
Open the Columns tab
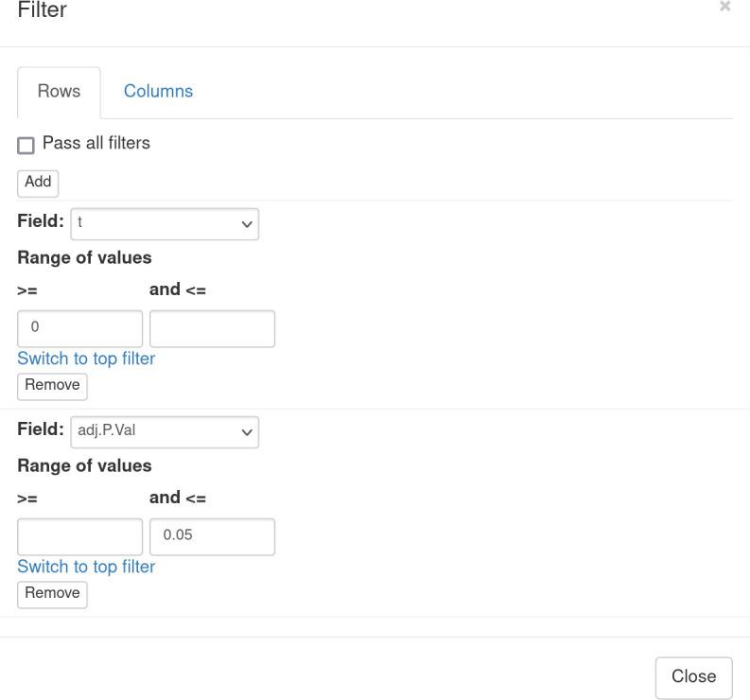pos(158,92)
